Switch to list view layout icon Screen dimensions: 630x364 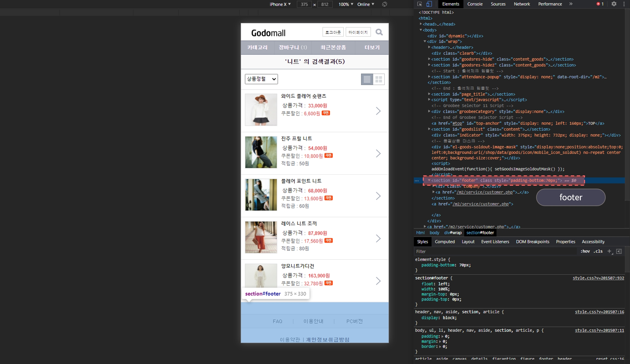click(367, 79)
